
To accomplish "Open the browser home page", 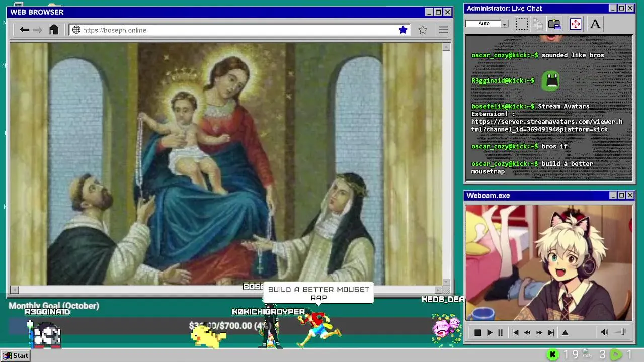I will coord(54,30).
